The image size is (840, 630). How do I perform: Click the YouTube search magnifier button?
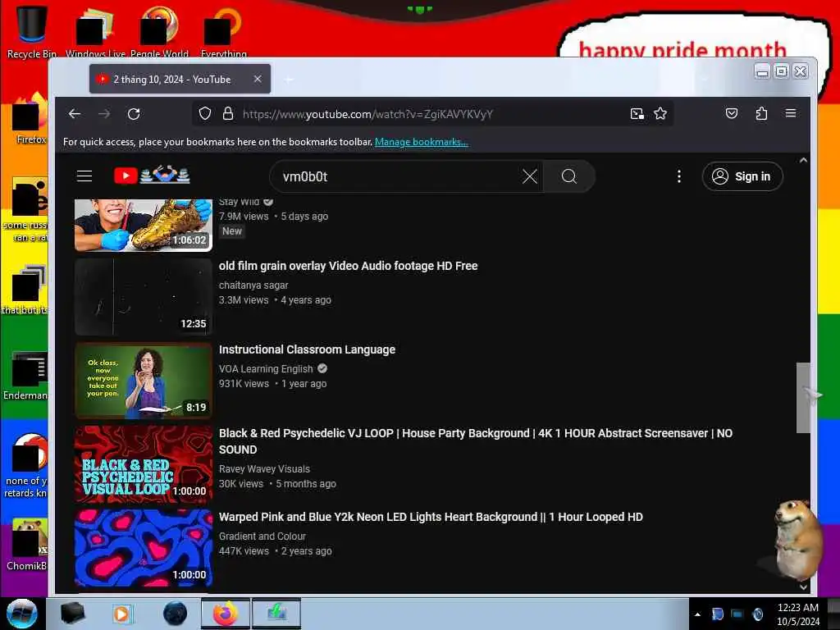point(569,176)
